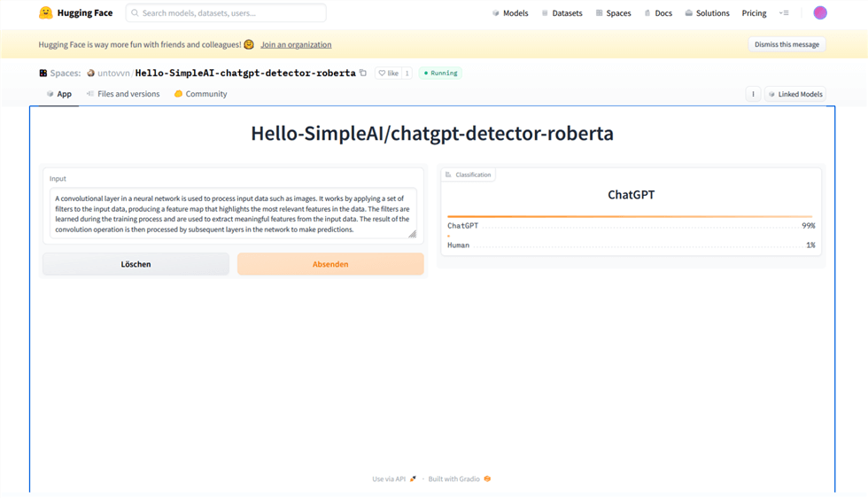Click the untovvn owner link
Screen dimensions: 868x498
113,74
